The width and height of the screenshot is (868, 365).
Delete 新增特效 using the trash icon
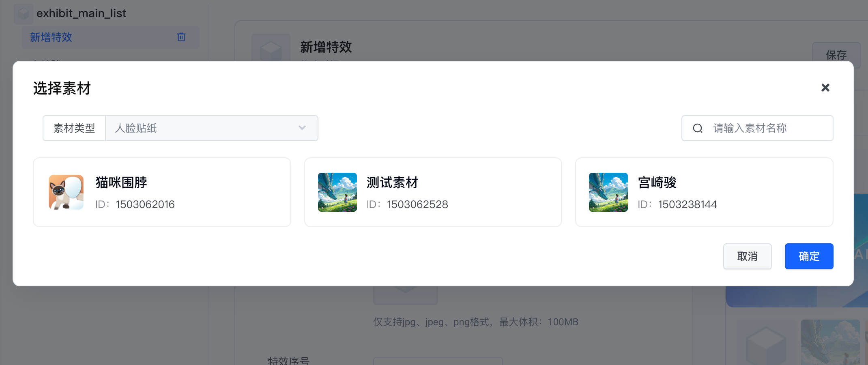click(181, 37)
